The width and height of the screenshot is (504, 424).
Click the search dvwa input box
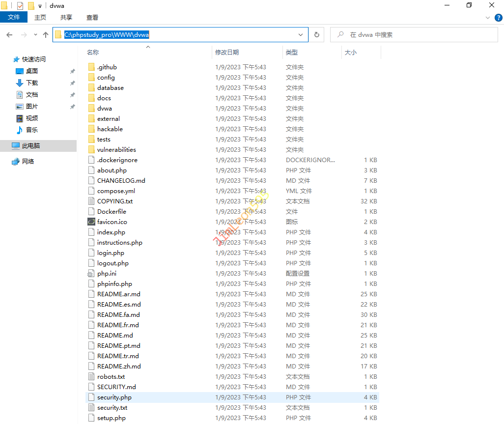[418, 35]
